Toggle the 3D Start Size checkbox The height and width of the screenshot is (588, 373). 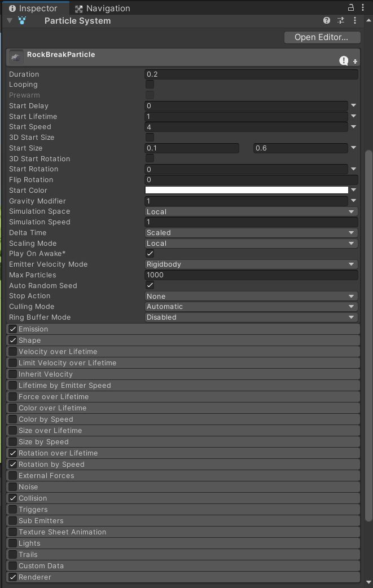click(x=150, y=137)
